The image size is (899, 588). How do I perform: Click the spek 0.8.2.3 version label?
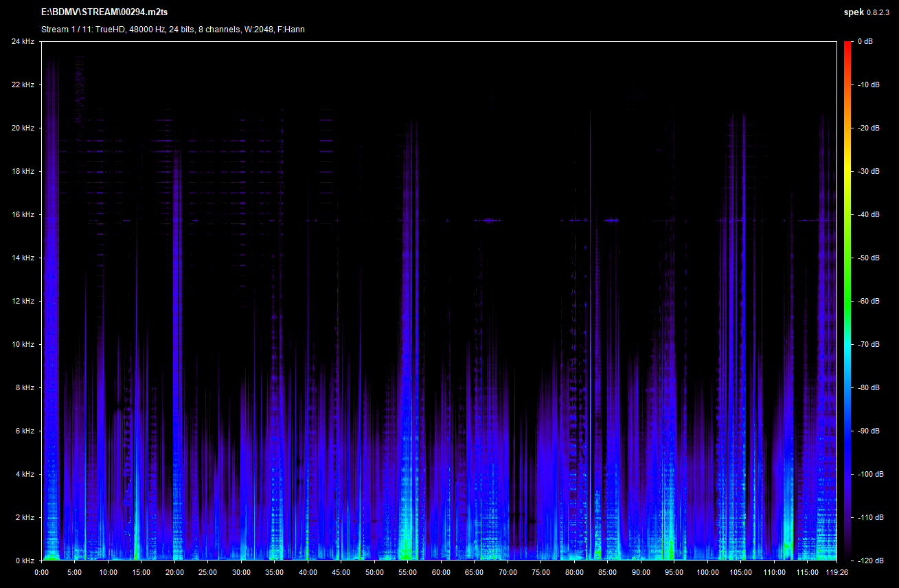868,12
